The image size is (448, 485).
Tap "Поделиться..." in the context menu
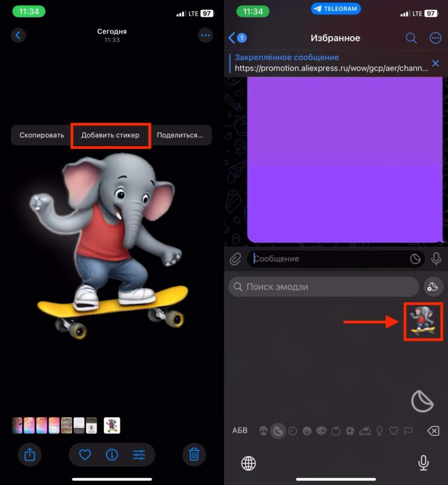click(180, 135)
